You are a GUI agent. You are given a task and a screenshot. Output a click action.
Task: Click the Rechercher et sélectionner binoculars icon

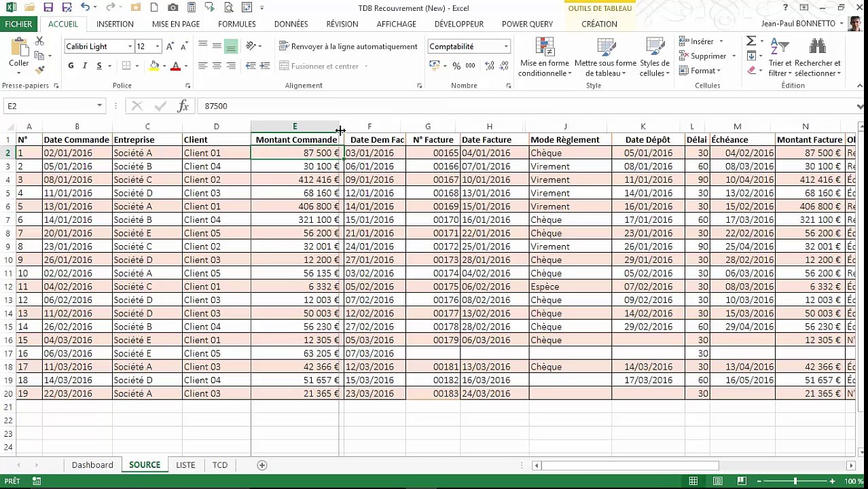coord(817,48)
